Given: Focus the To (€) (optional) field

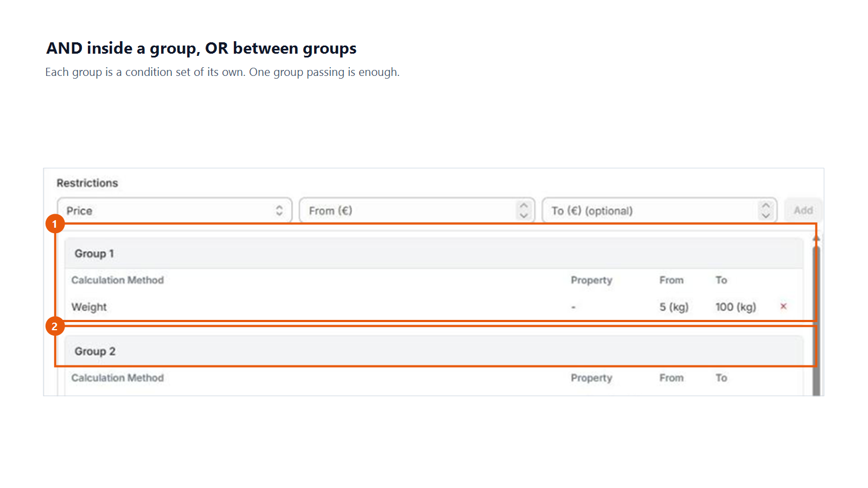Looking at the screenshot, I should click(659, 210).
